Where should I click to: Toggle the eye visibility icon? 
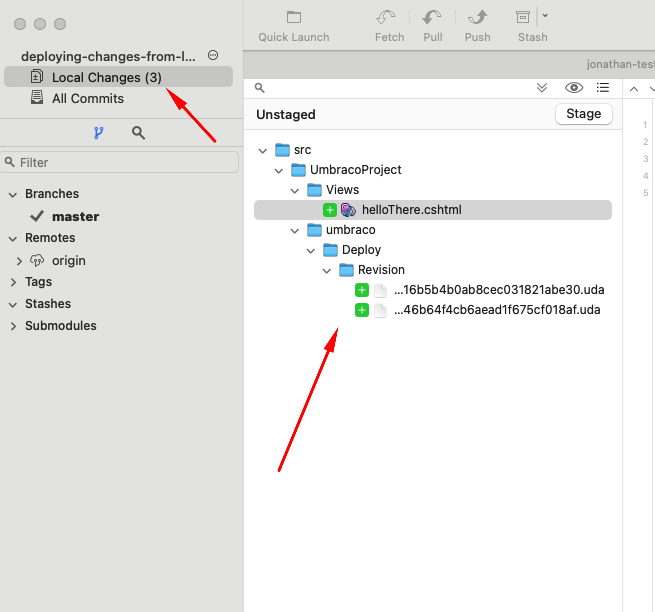tap(574, 87)
